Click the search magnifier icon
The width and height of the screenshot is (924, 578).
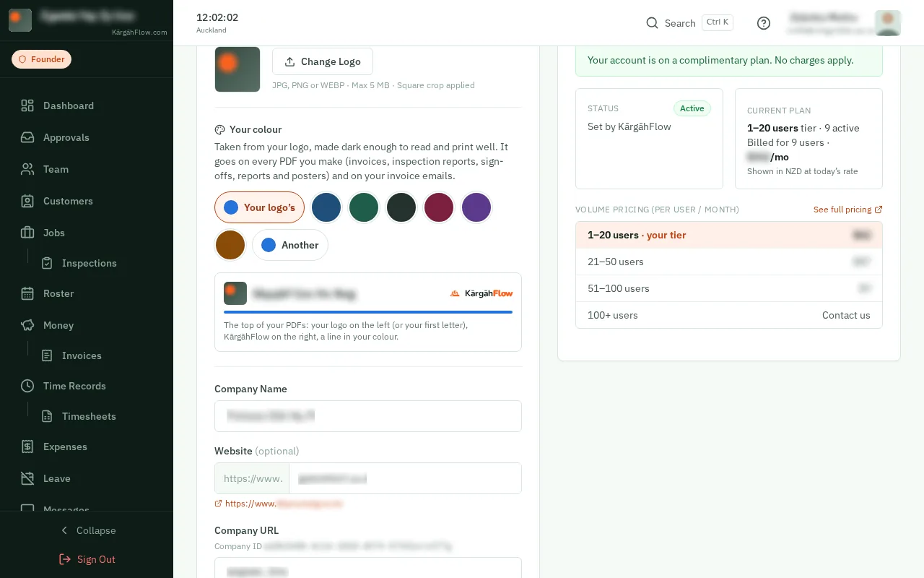pyautogui.click(x=652, y=23)
